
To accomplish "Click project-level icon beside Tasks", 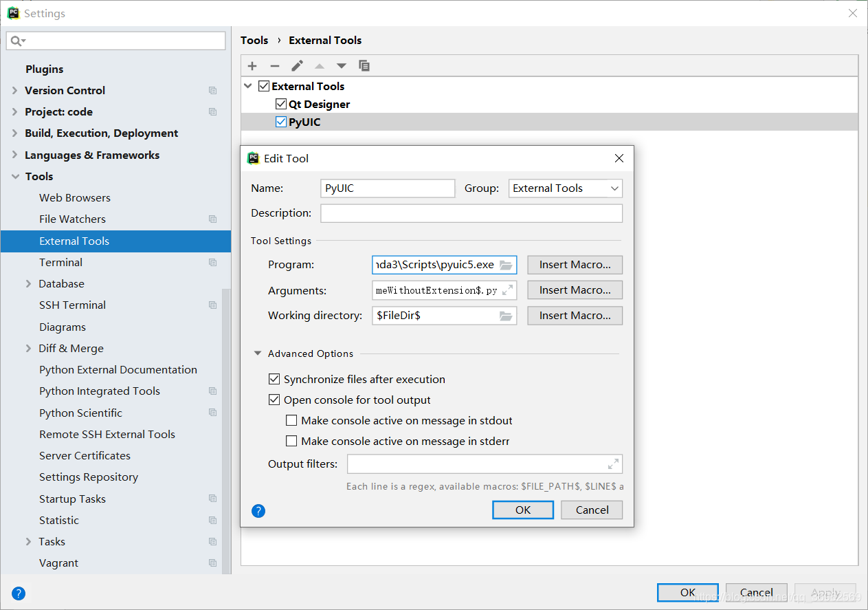I will [213, 542].
